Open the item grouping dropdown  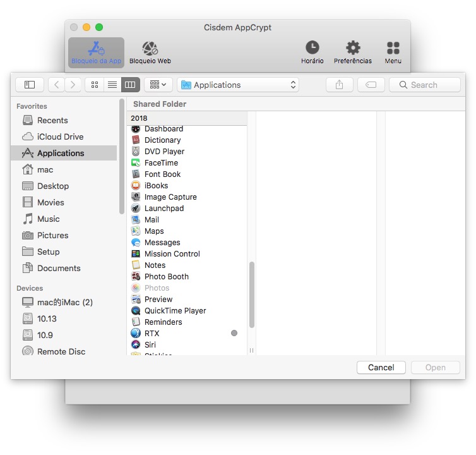pos(158,85)
